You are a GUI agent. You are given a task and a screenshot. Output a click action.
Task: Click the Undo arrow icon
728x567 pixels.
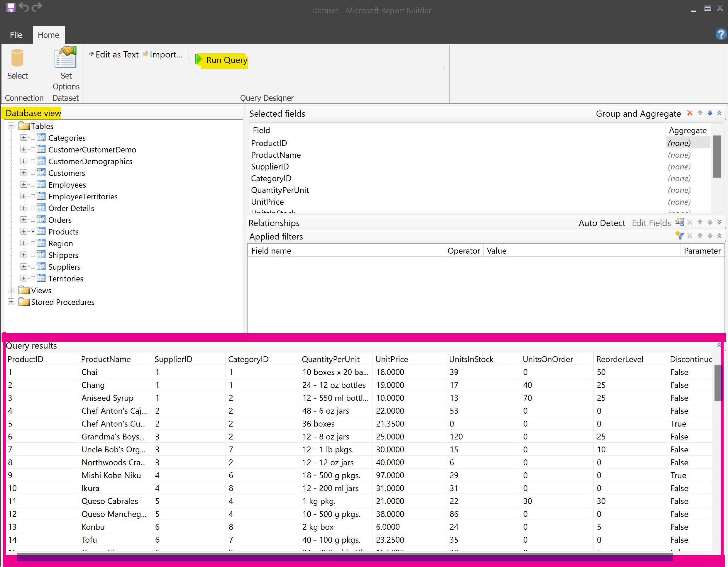pos(24,7)
